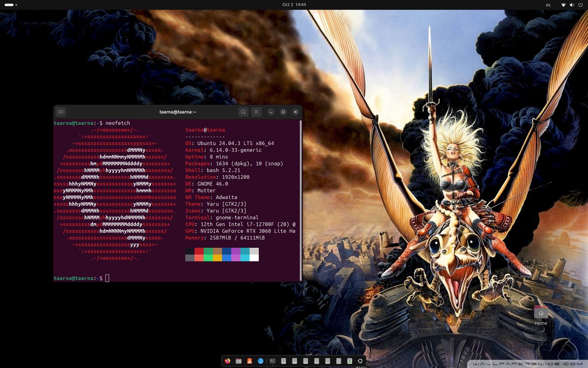588x368 pixels.
Task: Click the Terminal icon in the dock
Action: pyautogui.click(x=272, y=361)
